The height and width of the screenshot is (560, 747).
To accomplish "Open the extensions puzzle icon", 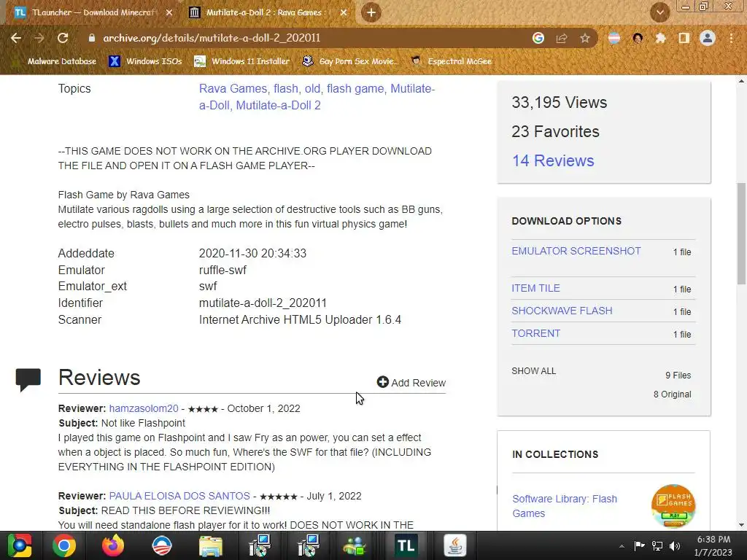I will 661,38.
